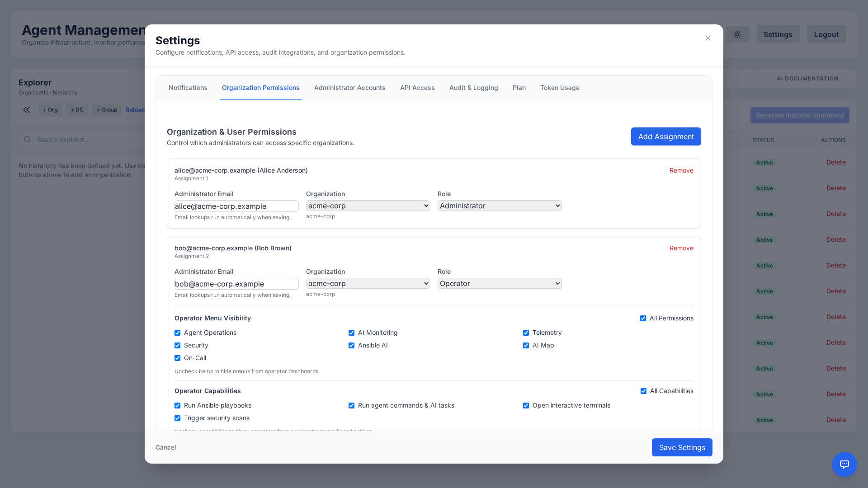Open the Organization dropdown for Assignment 1
This screenshot has height=488, width=868.
click(x=368, y=206)
